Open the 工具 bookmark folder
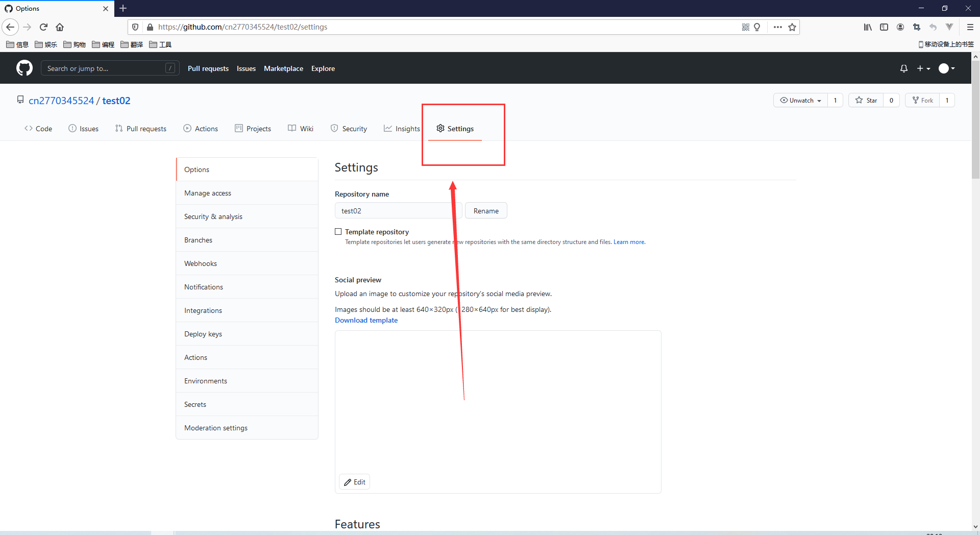Screen dimensions: 980x535 pos(160,44)
